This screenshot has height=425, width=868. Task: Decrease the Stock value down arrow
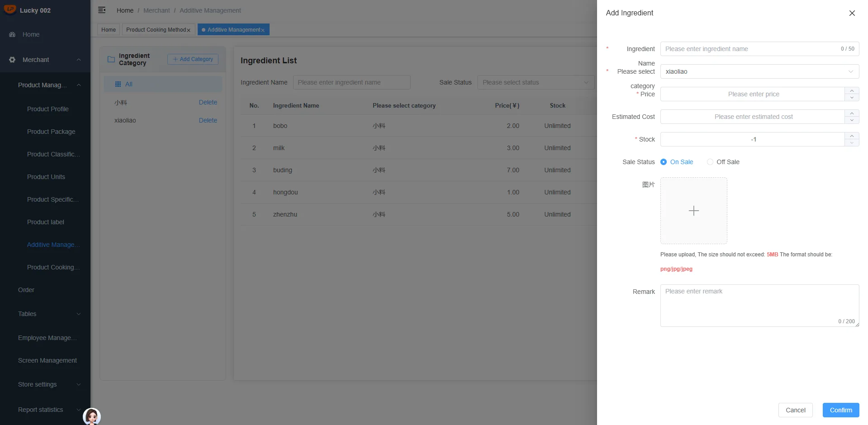point(852,143)
